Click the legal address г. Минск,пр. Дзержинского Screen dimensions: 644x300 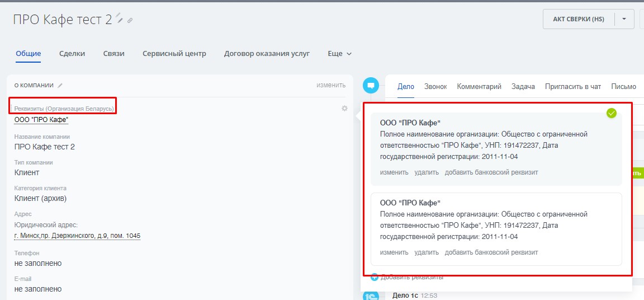pos(77,236)
